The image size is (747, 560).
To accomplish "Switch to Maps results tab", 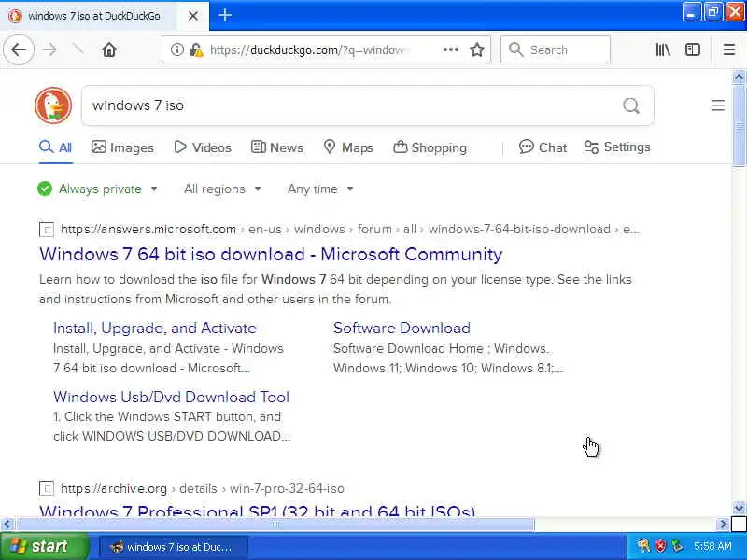I will 348,147.
